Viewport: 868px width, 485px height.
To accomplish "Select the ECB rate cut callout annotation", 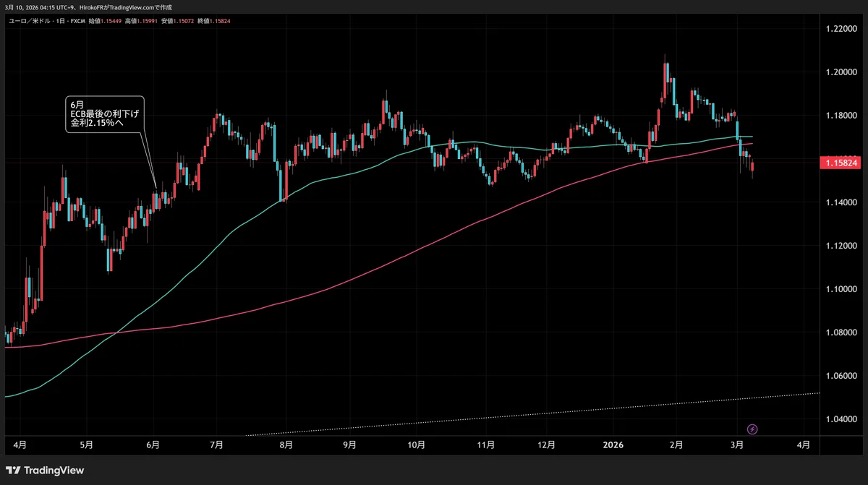I will pos(103,114).
